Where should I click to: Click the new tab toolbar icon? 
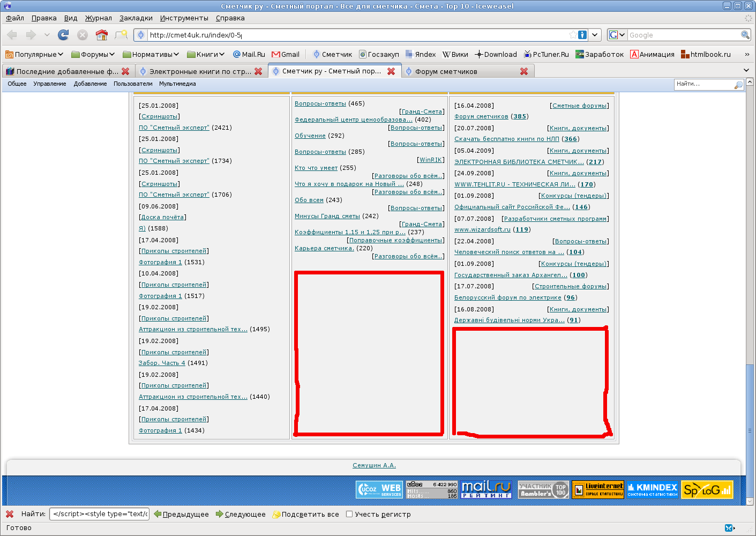(x=121, y=35)
